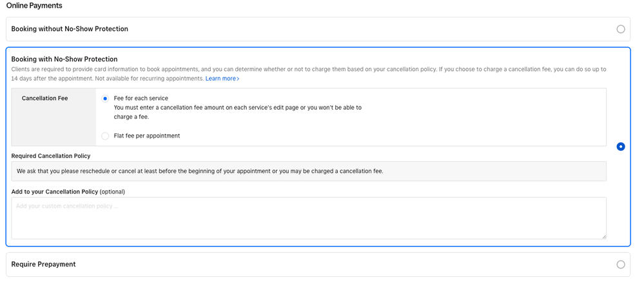Select the Booking without No-Show Protection radio button
Viewport: 644px width, 302px height.
pyautogui.click(x=620, y=29)
